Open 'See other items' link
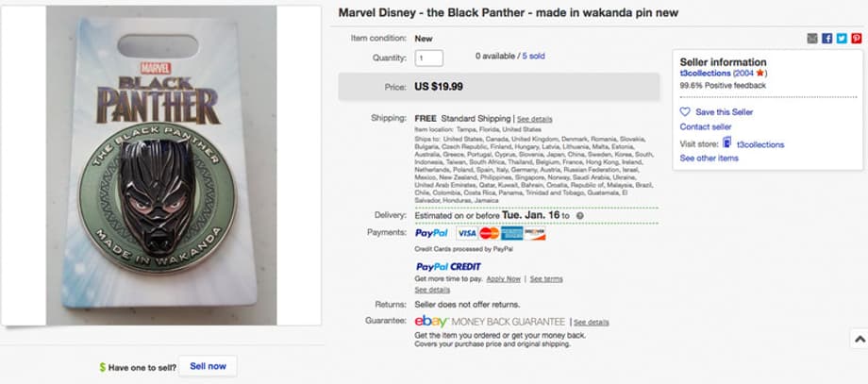868x384 pixels. tap(709, 158)
